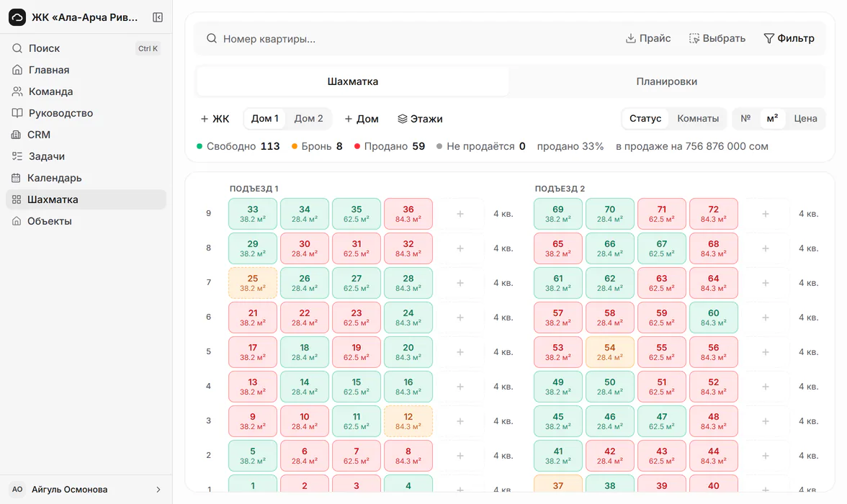The image size is (847, 504).
Task: Add apartment on floor 9 Подъезд 1
Action: 460,214
